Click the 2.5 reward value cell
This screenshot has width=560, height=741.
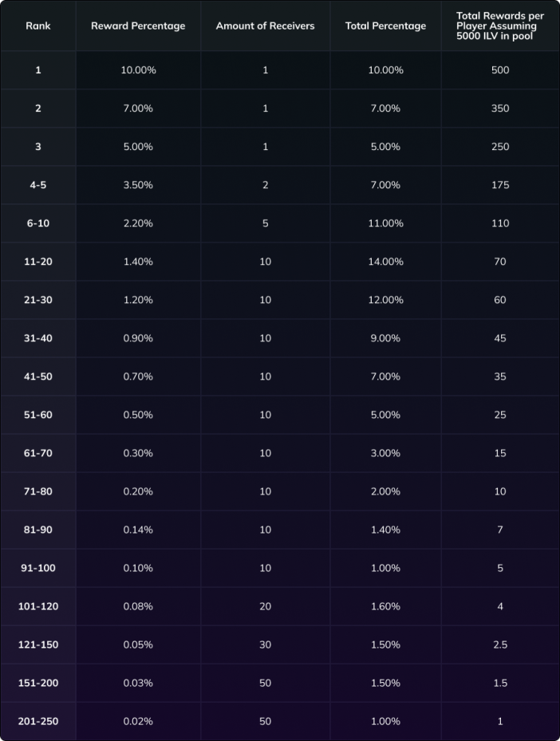(x=500, y=644)
